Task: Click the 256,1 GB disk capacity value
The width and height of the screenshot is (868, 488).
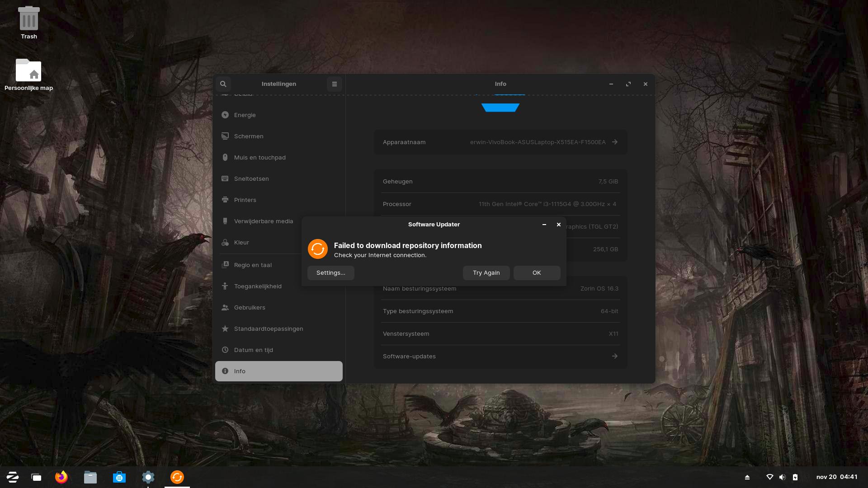Action: coord(605,249)
